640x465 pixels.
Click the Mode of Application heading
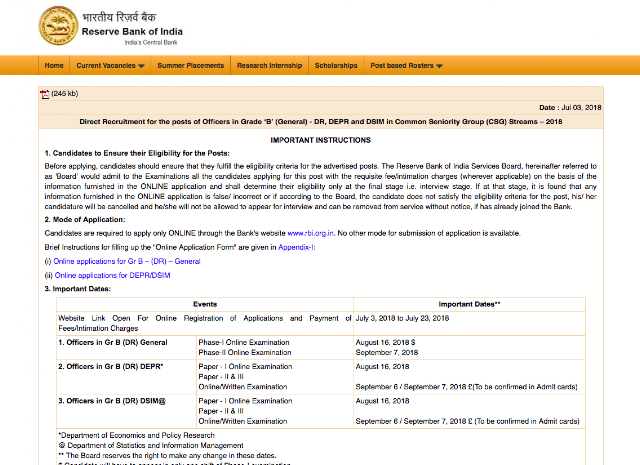coord(85,219)
